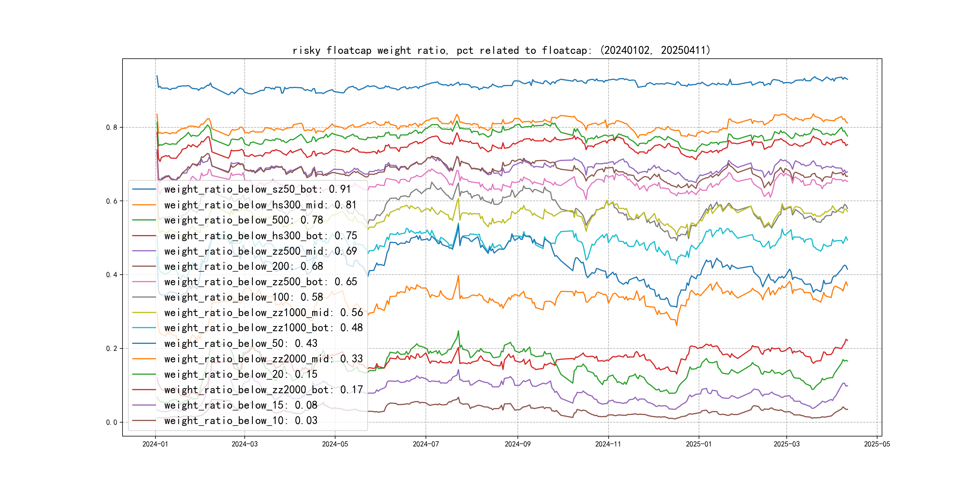The width and height of the screenshot is (980, 490).
Task: Click gray line swatch for weight_ratio_below_100
Action: click(x=144, y=297)
